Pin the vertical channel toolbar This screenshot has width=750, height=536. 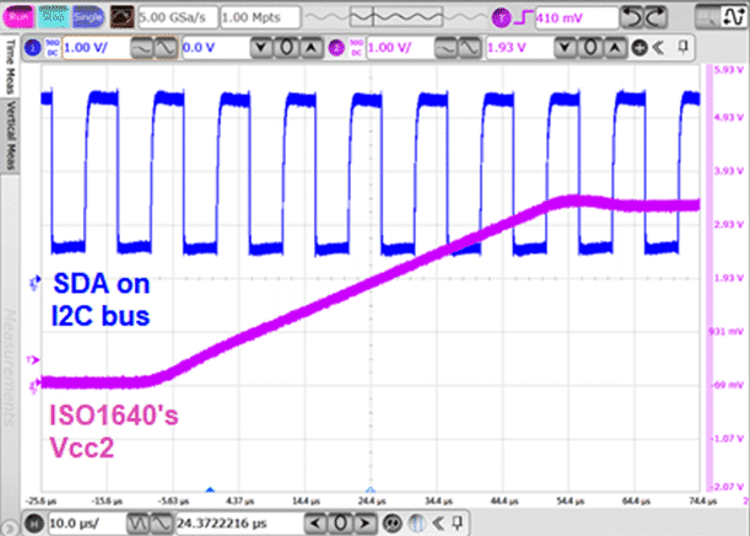click(x=683, y=47)
